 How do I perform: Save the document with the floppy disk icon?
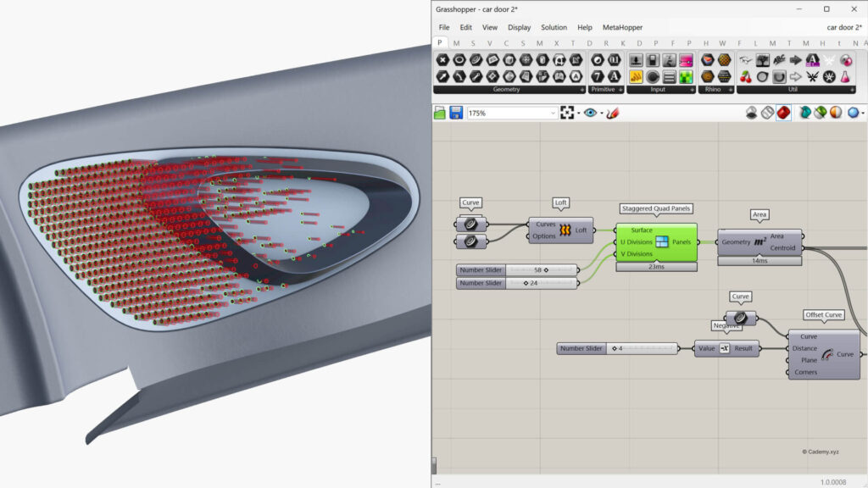(456, 113)
